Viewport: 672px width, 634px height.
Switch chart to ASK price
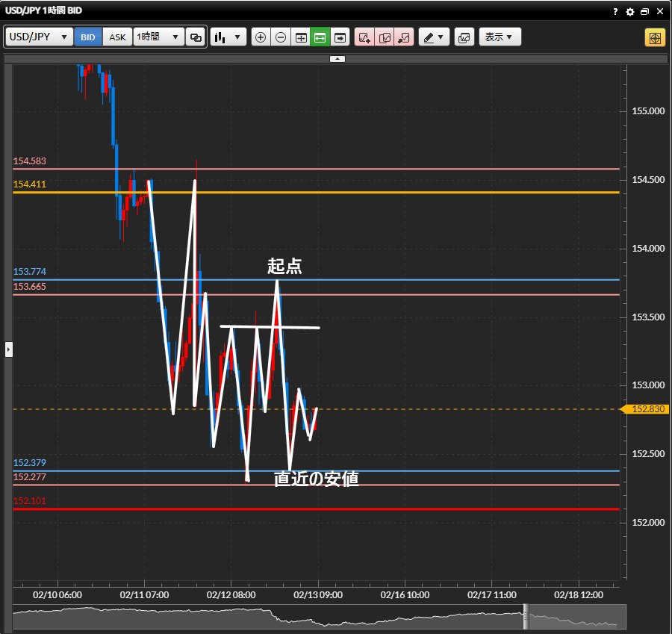pos(117,37)
